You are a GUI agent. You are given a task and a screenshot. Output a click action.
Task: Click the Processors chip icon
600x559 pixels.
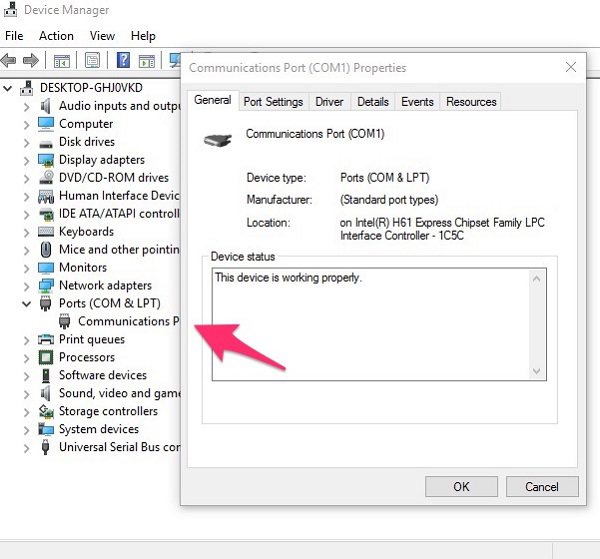coord(45,358)
